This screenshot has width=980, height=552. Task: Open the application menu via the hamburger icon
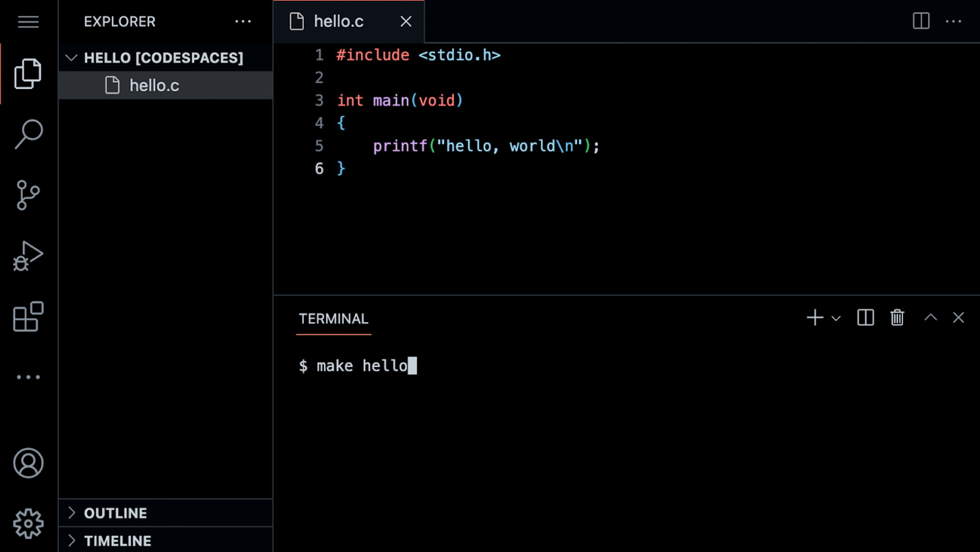28,22
